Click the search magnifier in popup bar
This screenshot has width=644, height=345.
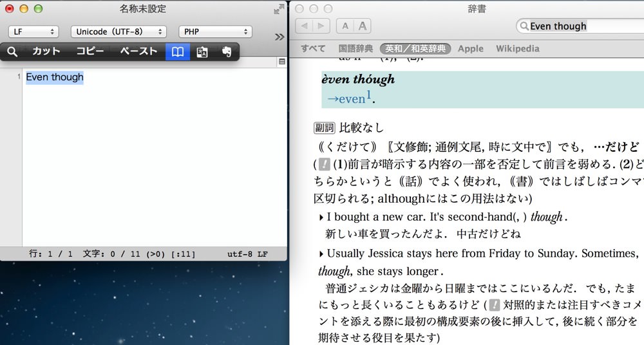pyautogui.click(x=12, y=51)
